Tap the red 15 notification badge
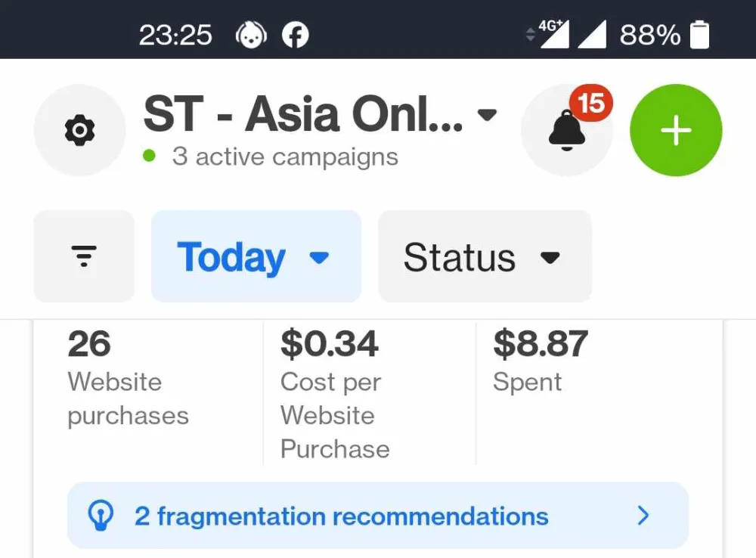756x558 pixels. point(591,103)
